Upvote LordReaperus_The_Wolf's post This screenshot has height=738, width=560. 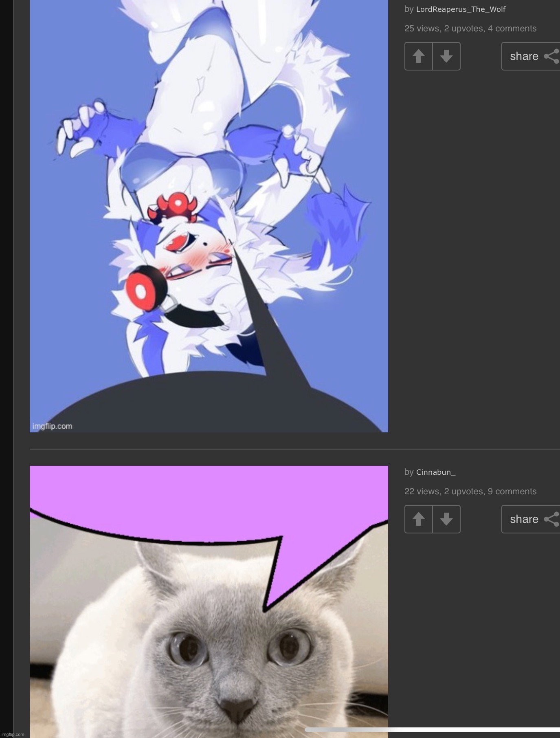tap(419, 56)
